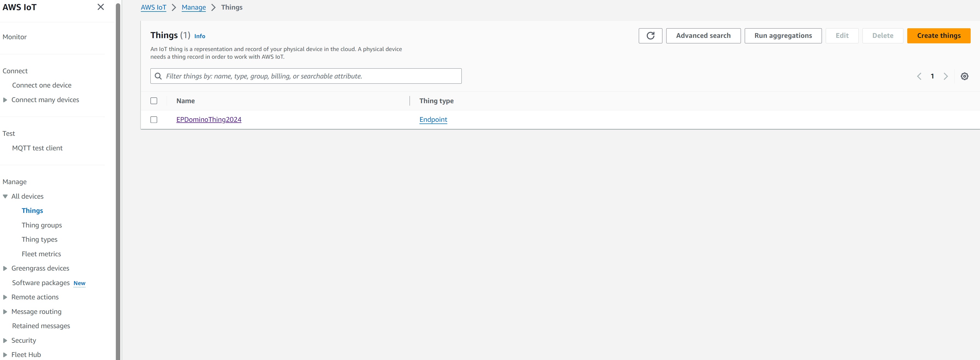Click the Endpoint thing type link
The image size is (980, 360).
tap(433, 119)
